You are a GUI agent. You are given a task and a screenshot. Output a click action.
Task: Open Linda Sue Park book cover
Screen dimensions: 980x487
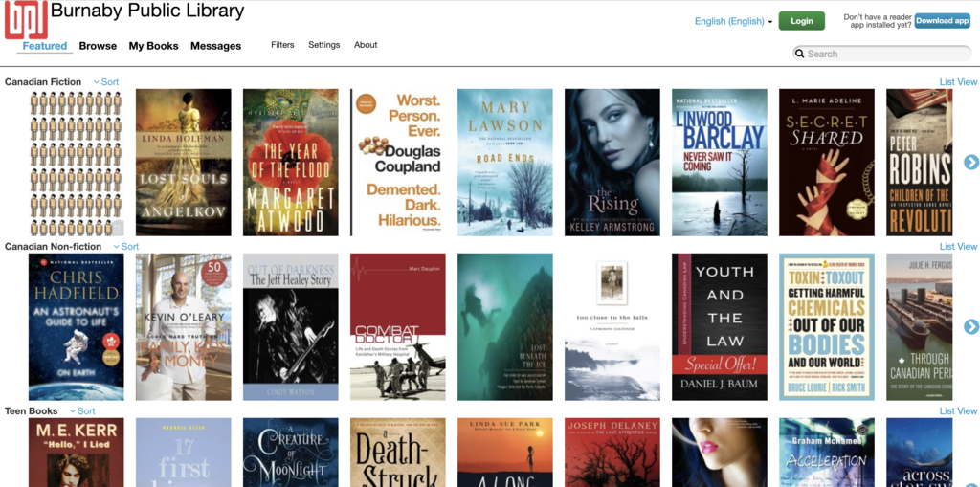(x=505, y=453)
